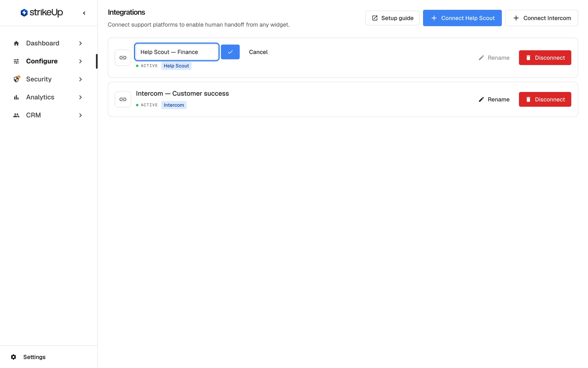Collapse the sidebar with the back chevron
Image resolution: width=588 pixels, height=368 pixels.
click(x=84, y=13)
